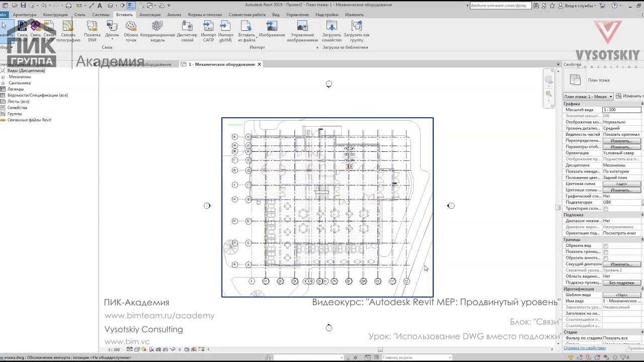Click the shopping cart icon in title bar

603,6
